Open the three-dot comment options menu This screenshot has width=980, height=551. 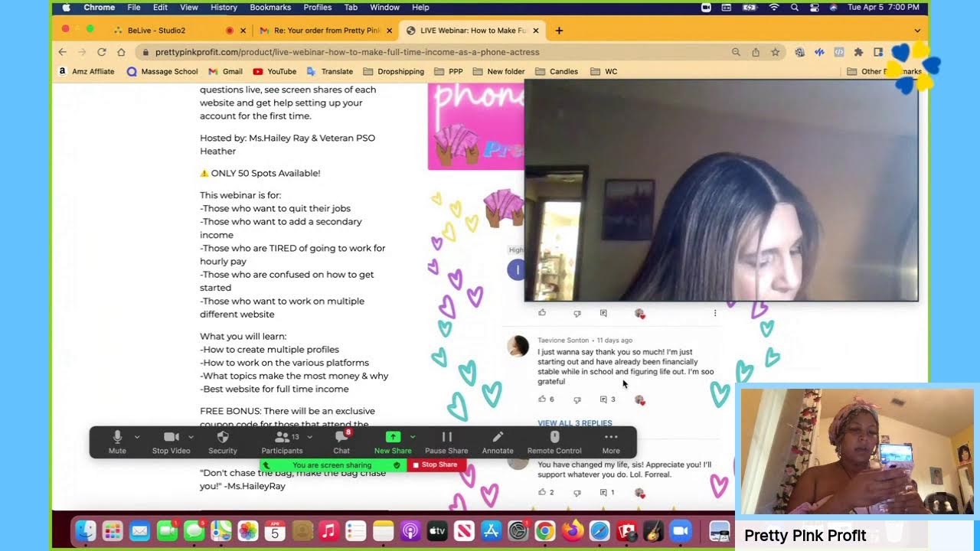click(715, 313)
